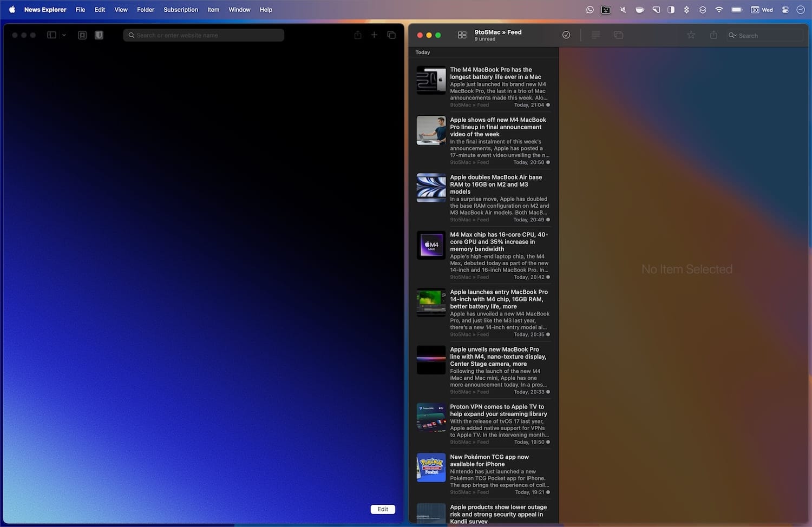
Task: Click the half-filled rectangle menu bar icon
Action: click(x=671, y=10)
